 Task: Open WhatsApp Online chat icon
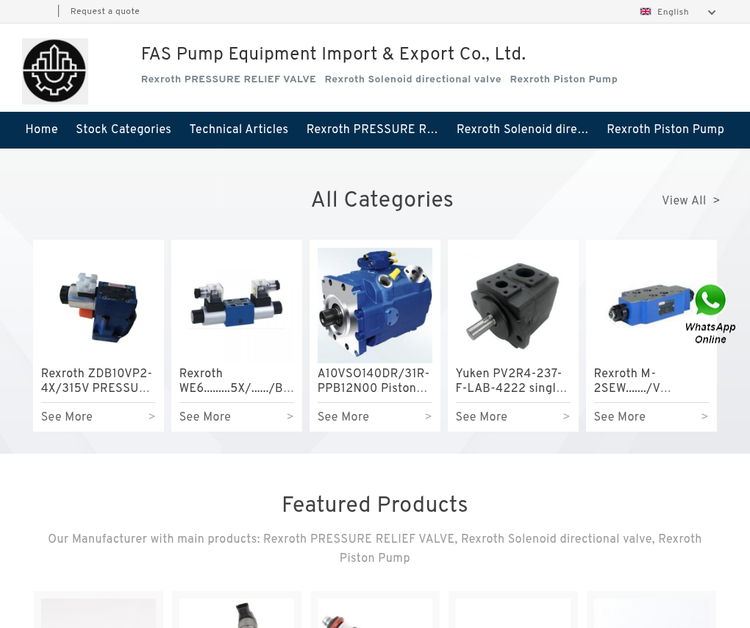pyautogui.click(x=710, y=314)
